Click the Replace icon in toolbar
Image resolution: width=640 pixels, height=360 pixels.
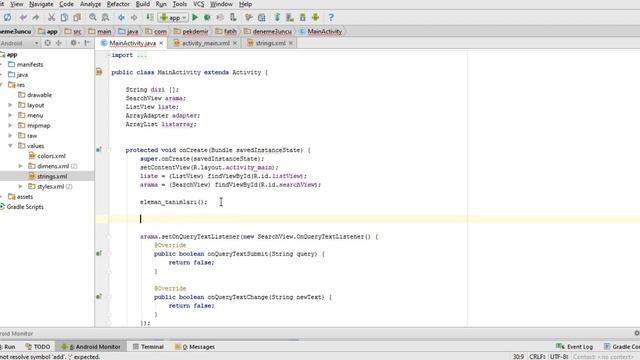tap(105, 18)
